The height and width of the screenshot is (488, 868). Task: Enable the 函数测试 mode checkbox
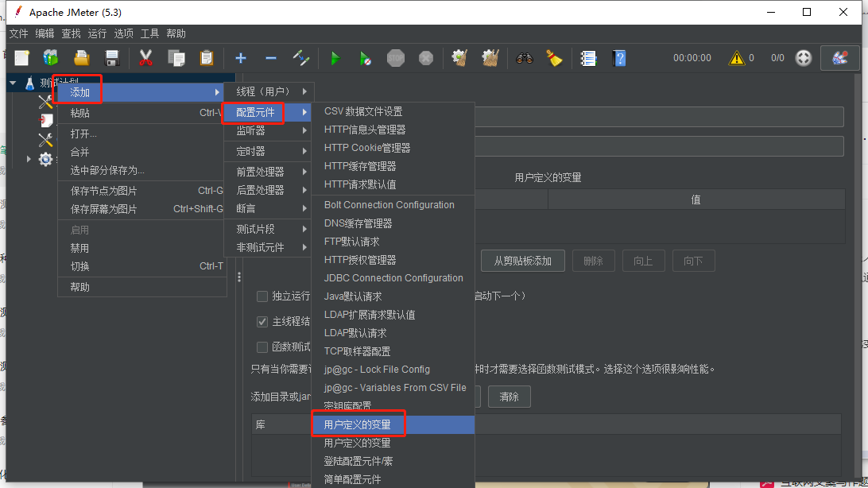(x=262, y=347)
